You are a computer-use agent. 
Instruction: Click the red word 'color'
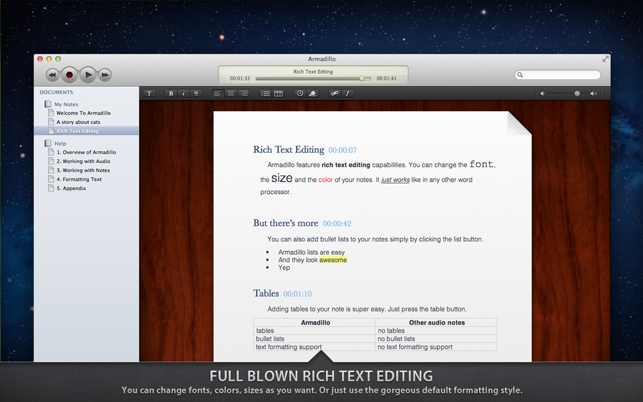click(x=326, y=180)
